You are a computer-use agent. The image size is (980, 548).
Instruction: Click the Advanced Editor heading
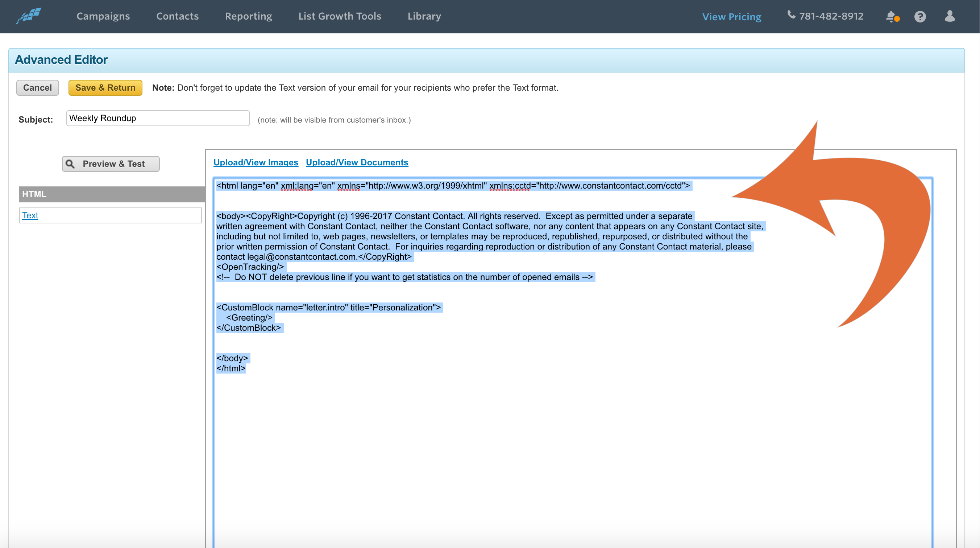[x=61, y=60]
